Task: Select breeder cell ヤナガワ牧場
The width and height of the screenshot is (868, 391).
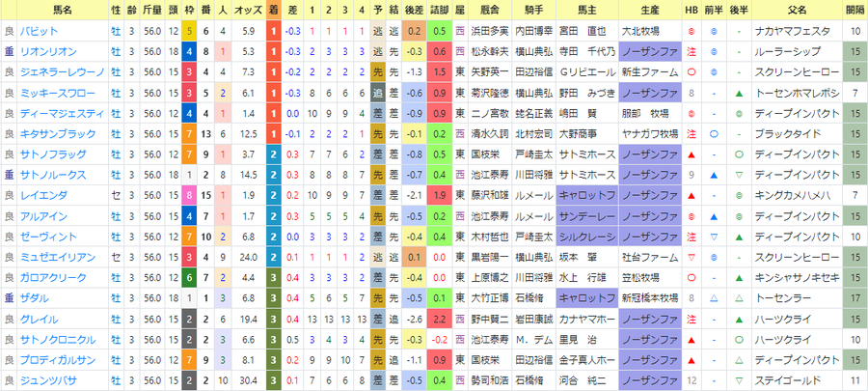Action: click(x=650, y=134)
